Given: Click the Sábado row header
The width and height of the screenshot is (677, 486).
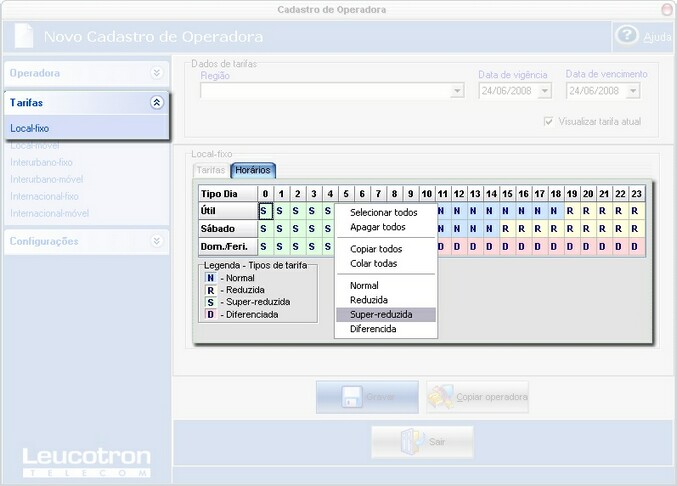Looking at the screenshot, I should point(228,229).
